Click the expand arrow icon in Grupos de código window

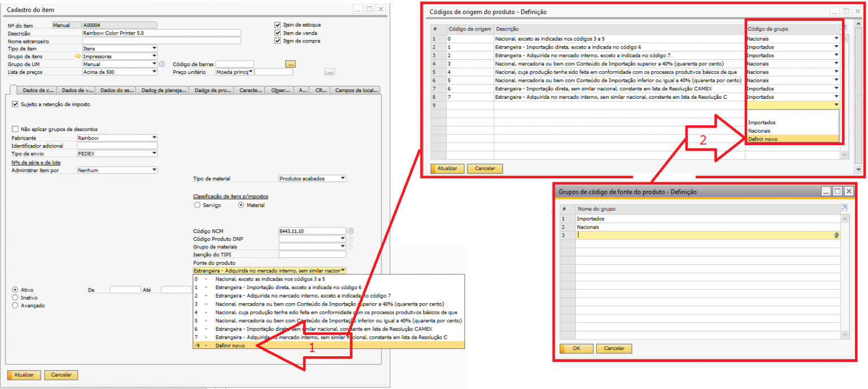coord(844,208)
